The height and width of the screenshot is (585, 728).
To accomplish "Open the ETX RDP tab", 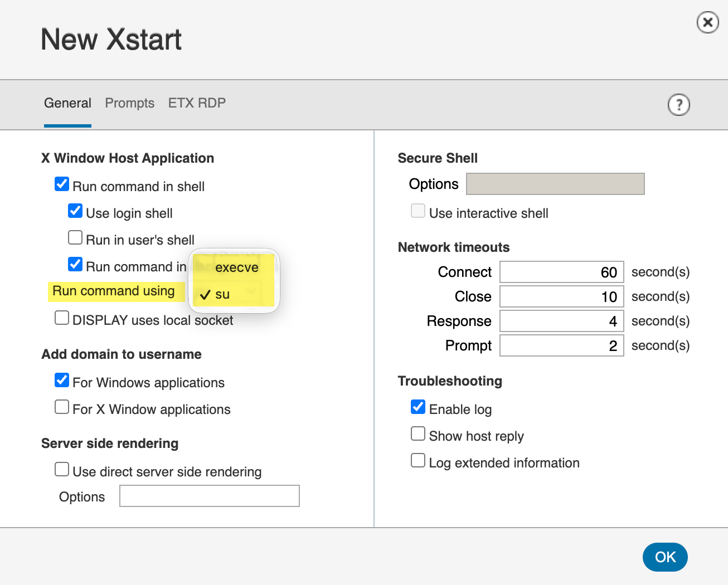I will pos(197,103).
